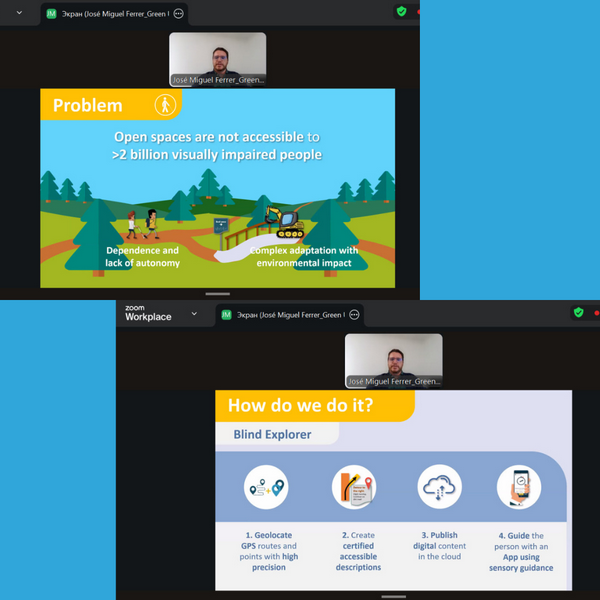This screenshot has height=600, width=600.
Task: Click the green encryption shield above the Problem slide
Action: 401,12
